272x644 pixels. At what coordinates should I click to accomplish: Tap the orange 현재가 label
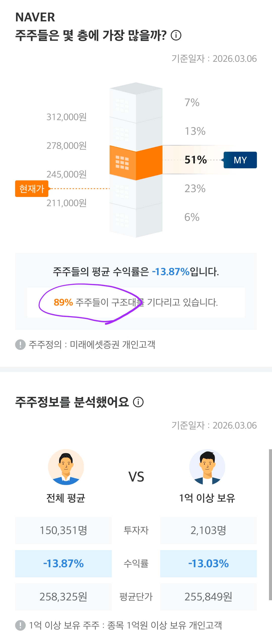[x=32, y=188]
